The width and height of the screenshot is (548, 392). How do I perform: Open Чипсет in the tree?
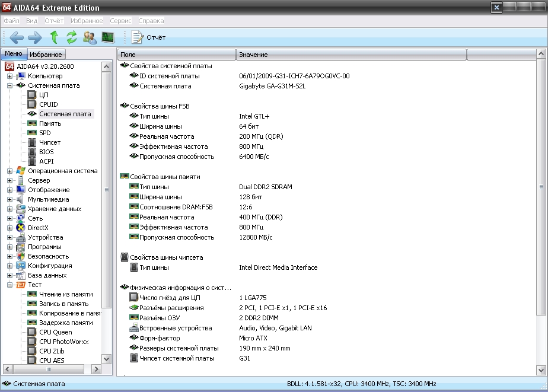[x=50, y=142]
